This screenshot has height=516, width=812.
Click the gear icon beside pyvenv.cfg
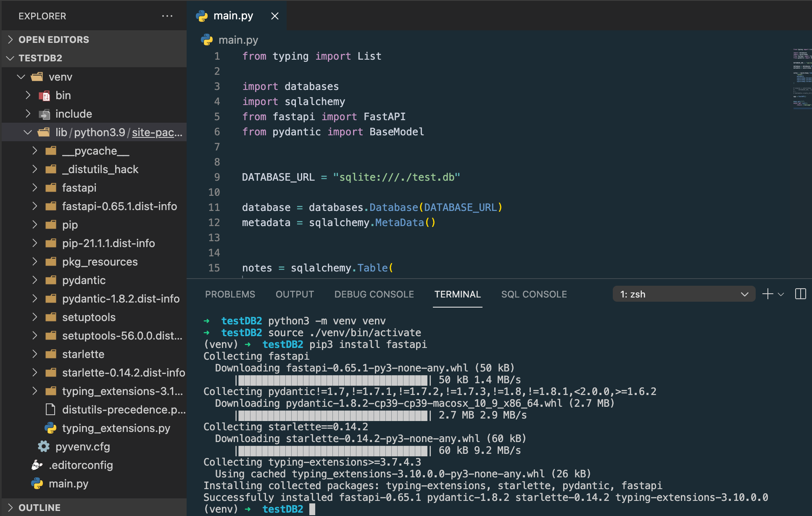[43, 447]
